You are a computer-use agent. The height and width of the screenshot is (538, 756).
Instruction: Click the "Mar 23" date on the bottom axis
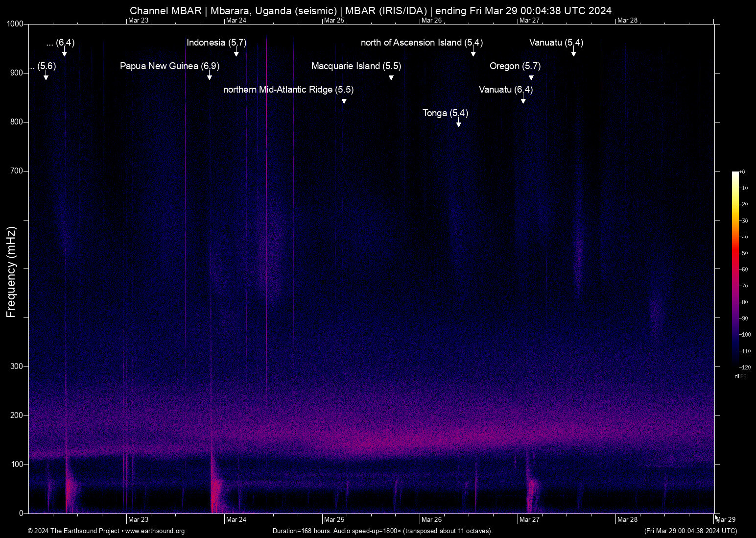click(x=138, y=519)
